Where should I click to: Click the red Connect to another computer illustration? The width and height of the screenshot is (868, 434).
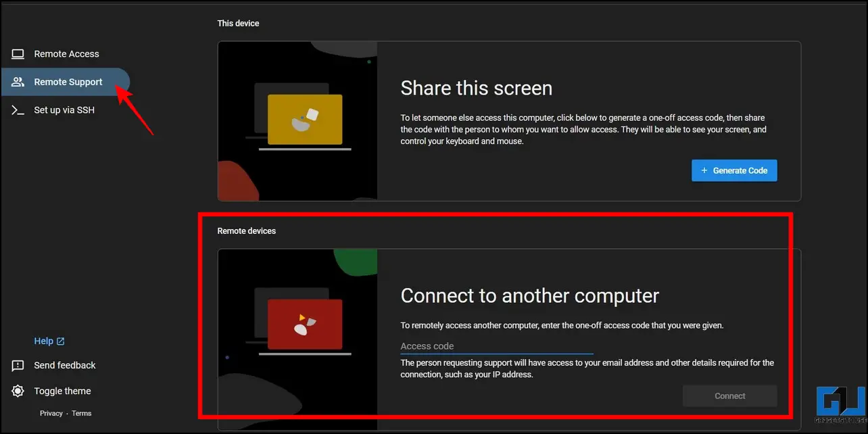305,324
